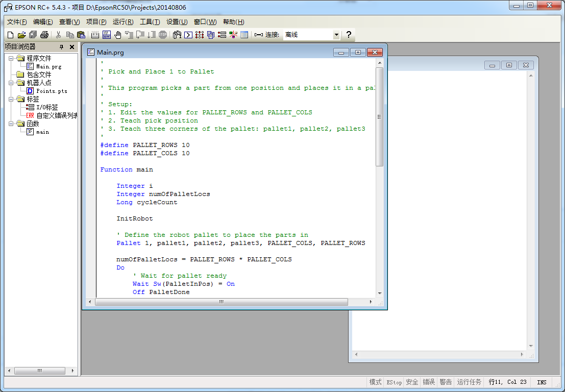Collapse the 机器人点 tree folder

point(11,83)
